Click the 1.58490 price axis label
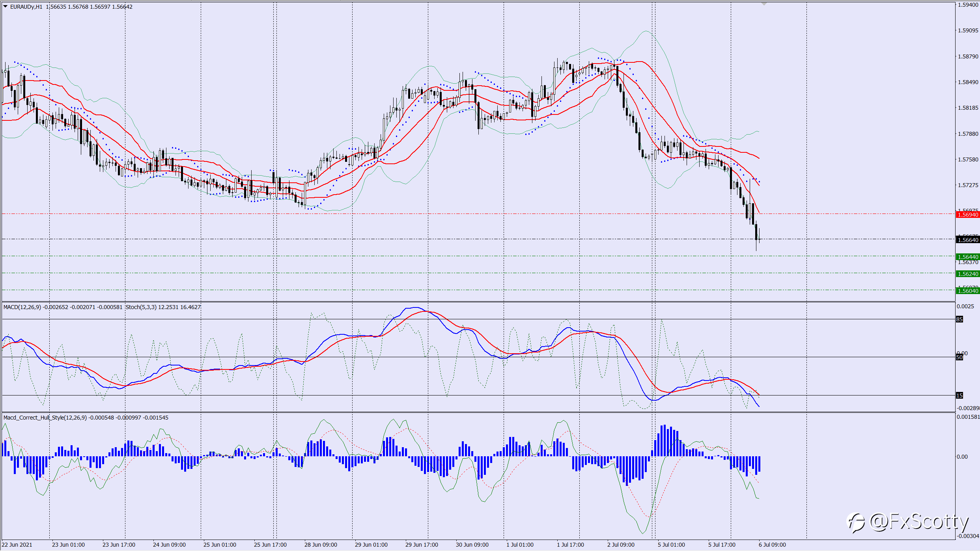The image size is (980, 551). 968,82
